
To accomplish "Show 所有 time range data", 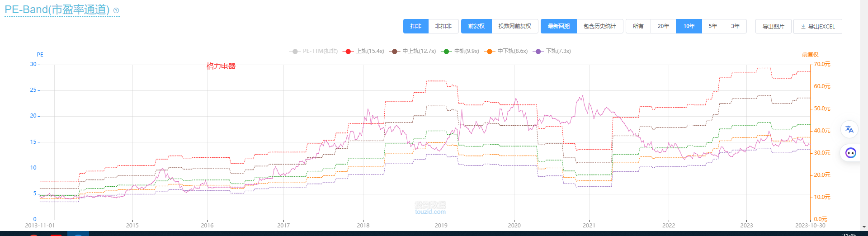I will tap(638, 26).
